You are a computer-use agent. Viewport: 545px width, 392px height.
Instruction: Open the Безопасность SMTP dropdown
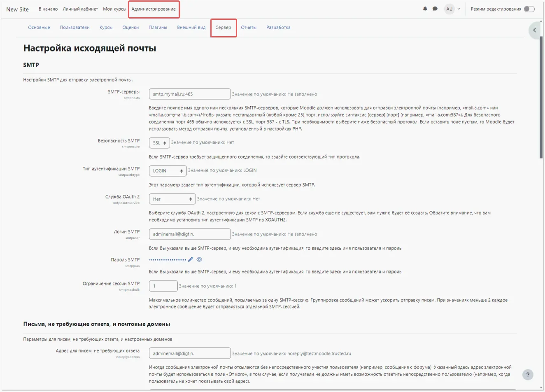click(x=159, y=142)
